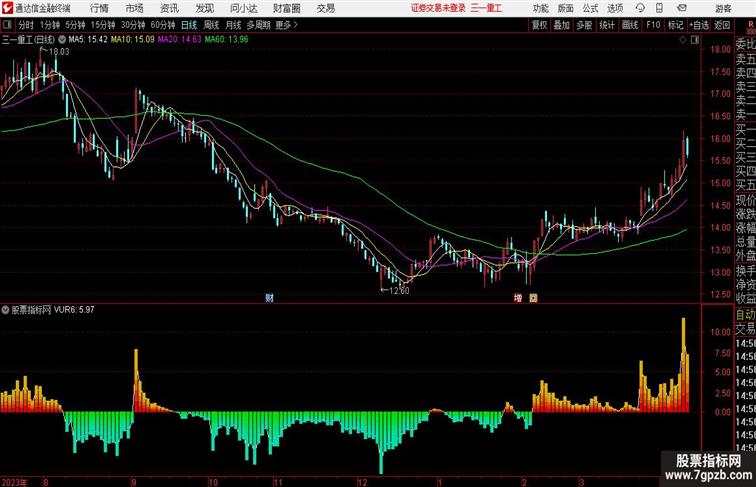Open the mail envelope icon
This screenshot has width=756, height=487.
click(682, 8)
